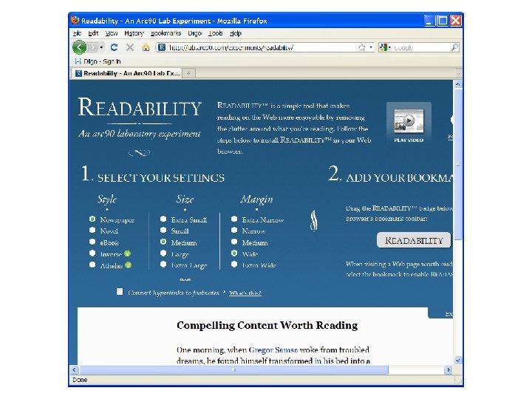Click the horizontal scrollbar left arrow

pos(75,370)
